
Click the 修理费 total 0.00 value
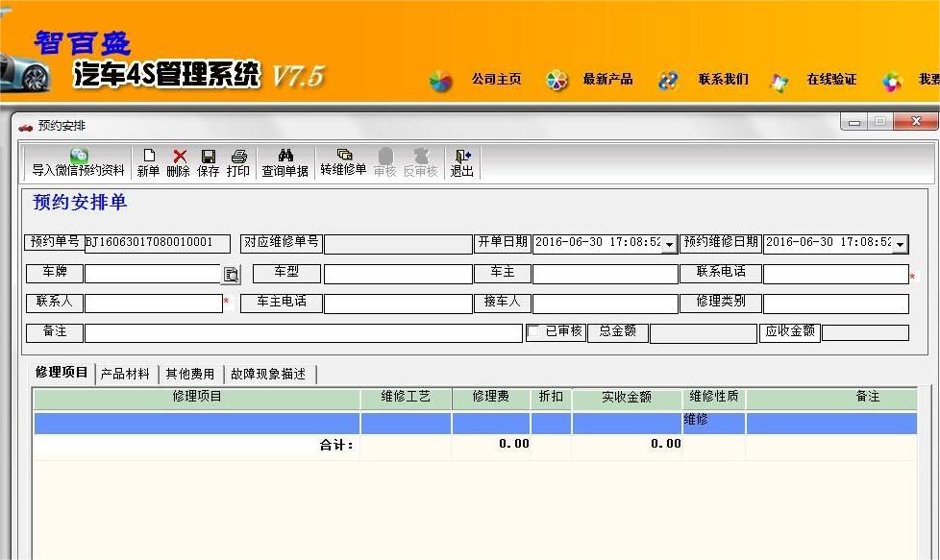pos(514,444)
